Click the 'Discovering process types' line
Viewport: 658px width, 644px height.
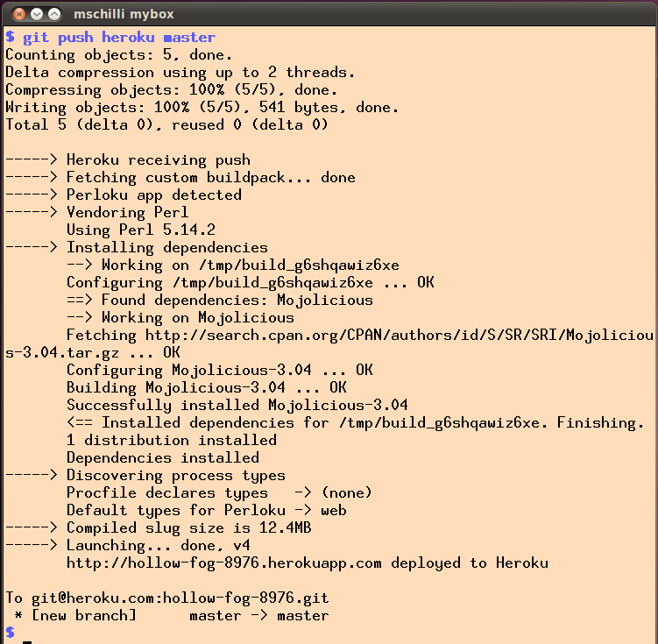pos(145,476)
